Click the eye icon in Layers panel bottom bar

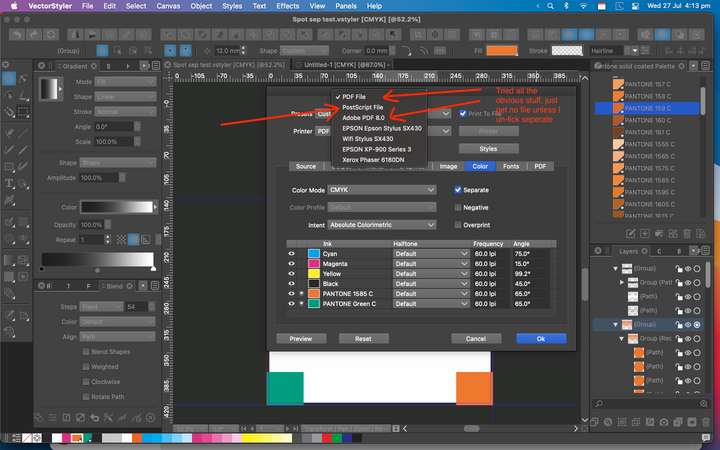(x=664, y=422)
